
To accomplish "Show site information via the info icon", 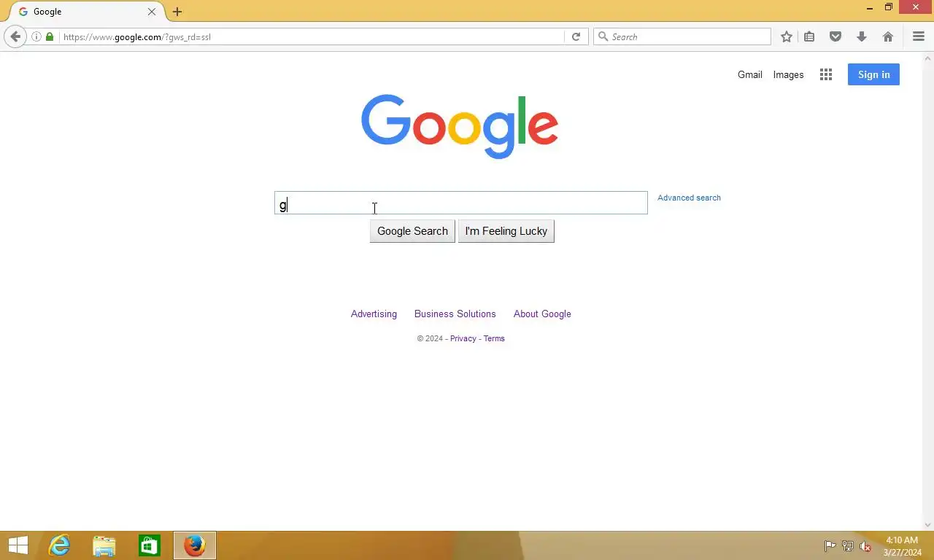I will 36,36.
